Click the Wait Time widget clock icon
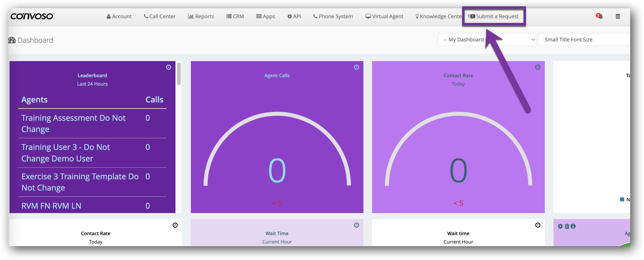This screenshot has height=260, width=644. tap(356, 225)
